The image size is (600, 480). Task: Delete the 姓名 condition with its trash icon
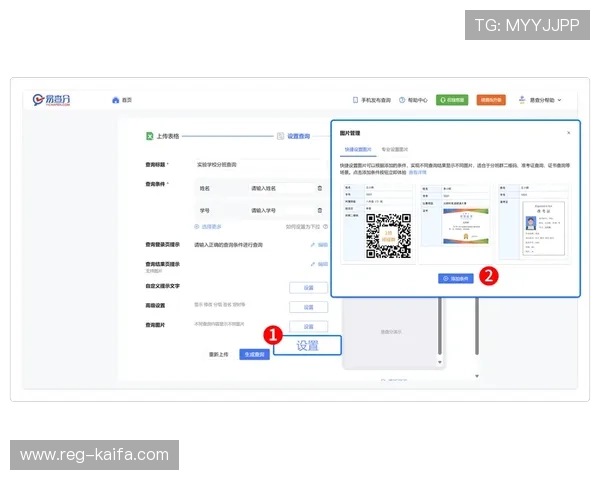(x=320, y=188)
